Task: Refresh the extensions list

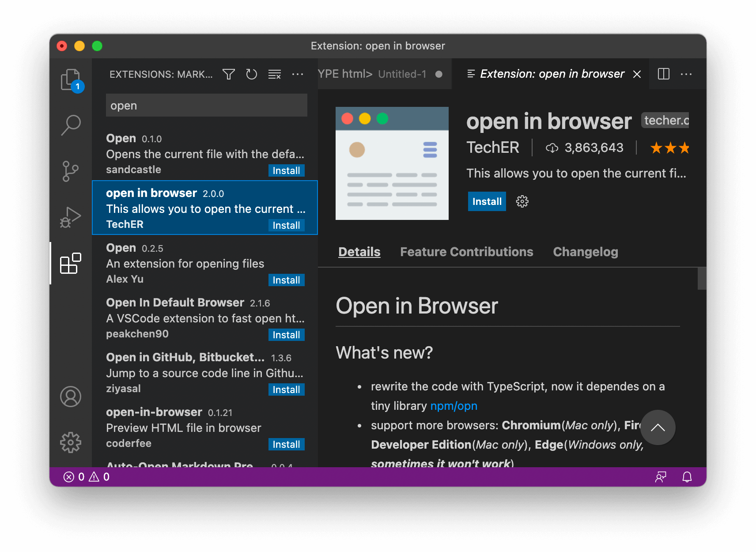Action: click(x=252, y=74)
